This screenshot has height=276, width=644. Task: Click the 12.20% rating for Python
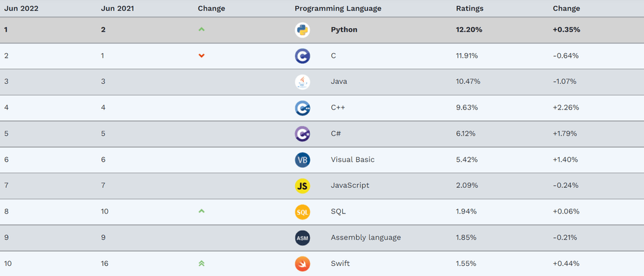tap(469, 30)
